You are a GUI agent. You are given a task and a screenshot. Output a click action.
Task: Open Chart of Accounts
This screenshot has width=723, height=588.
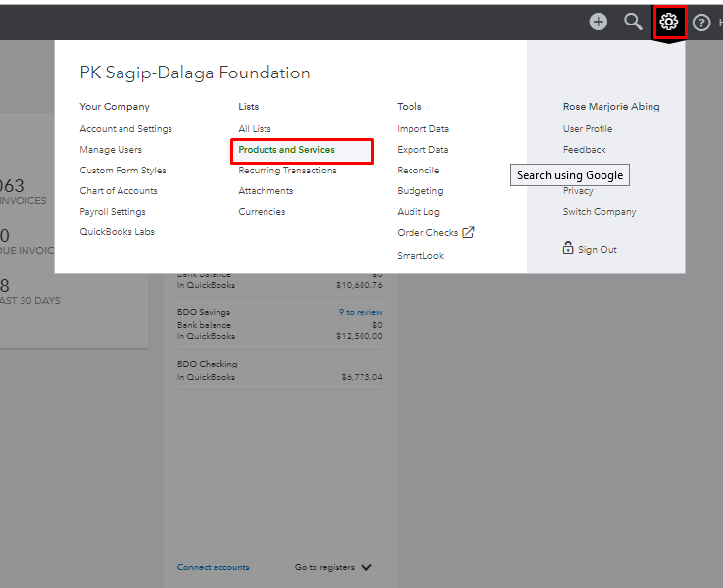click(x=119, y=191)
